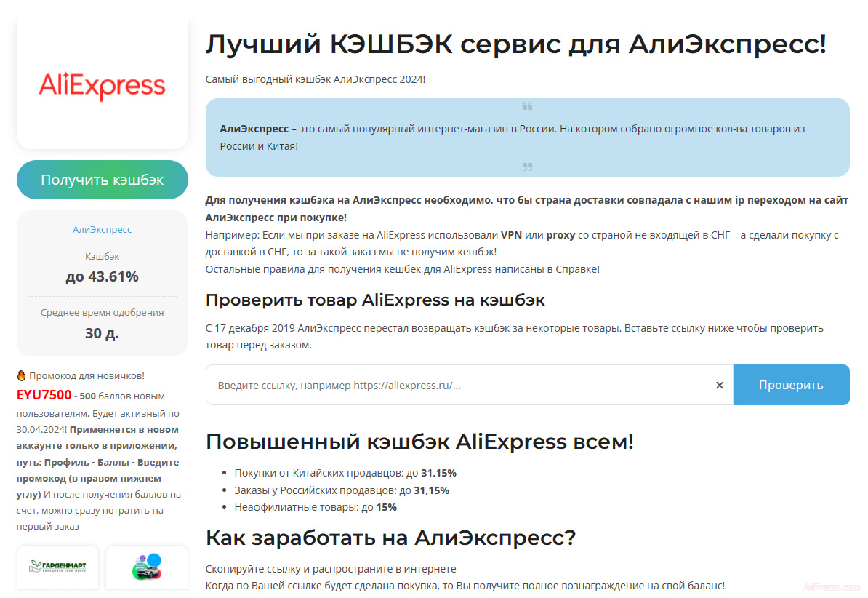Click the 'Как заработать на АлиЭкспресс?' heading
The height and width of the screenshot is (598, 868).
(390, 538)
